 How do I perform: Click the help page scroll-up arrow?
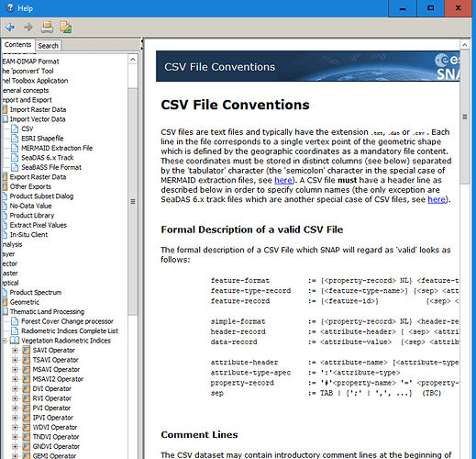point(465,45)
